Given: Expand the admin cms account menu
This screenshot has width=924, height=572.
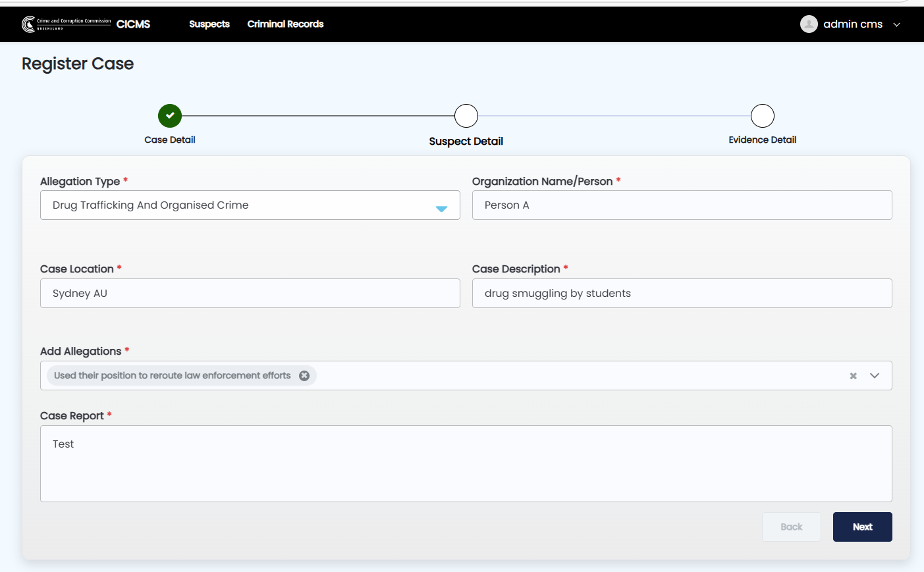Looking at the screenshot, I should [x=896, y=24].
